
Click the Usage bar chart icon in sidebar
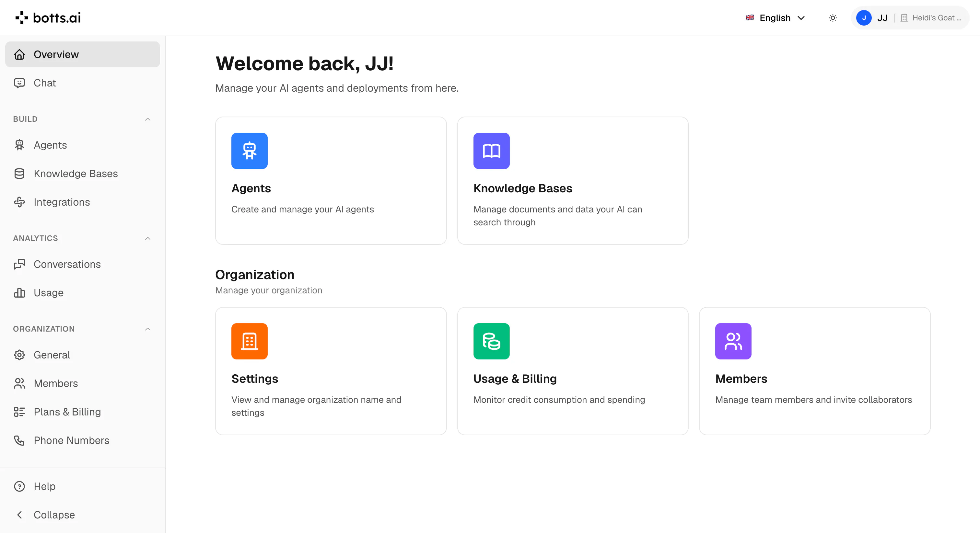(19, 293)
